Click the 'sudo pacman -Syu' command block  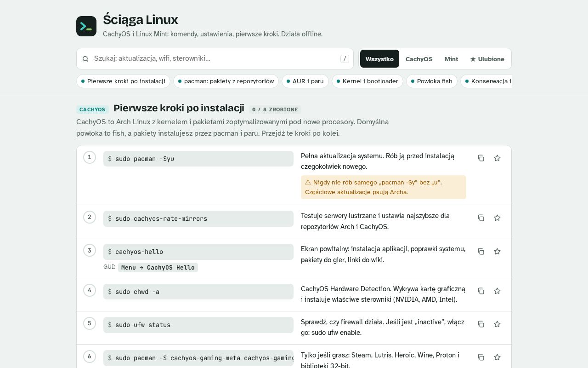click(198, 159)
